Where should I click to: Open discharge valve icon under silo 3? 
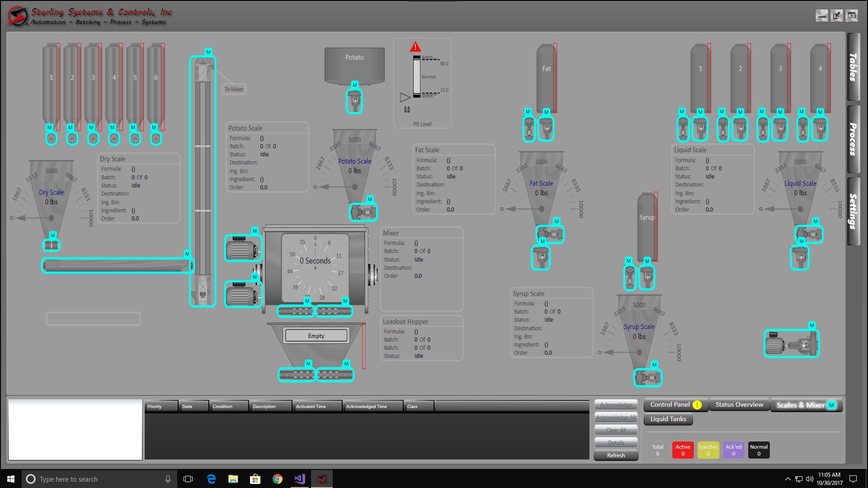pyautogui.click(x=93, y=139)
